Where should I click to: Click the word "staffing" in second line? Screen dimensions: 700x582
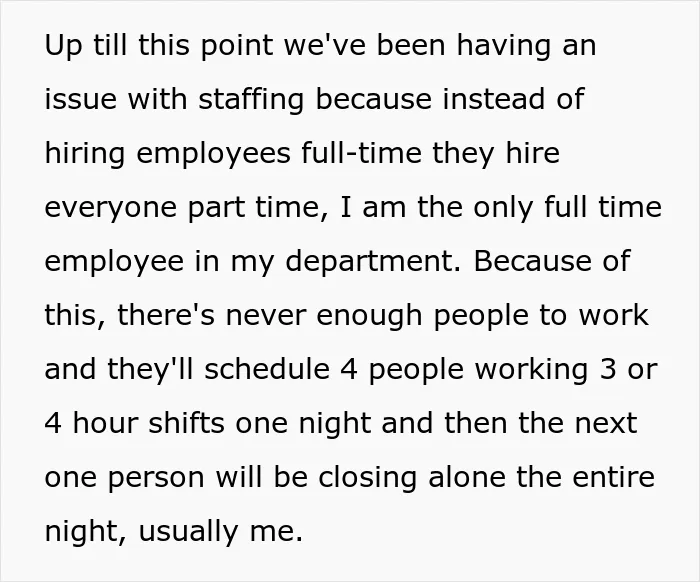[x=251, y=99]
